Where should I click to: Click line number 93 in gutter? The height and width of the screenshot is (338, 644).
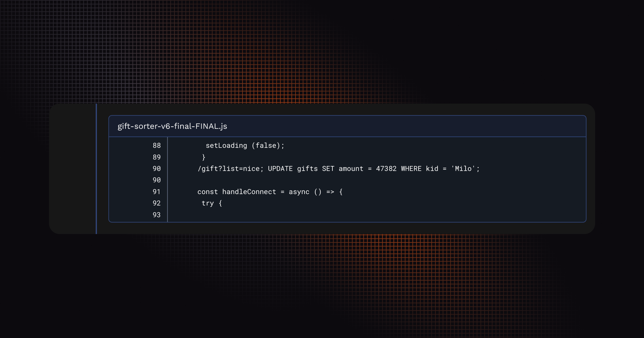click(x=157, y=215)
